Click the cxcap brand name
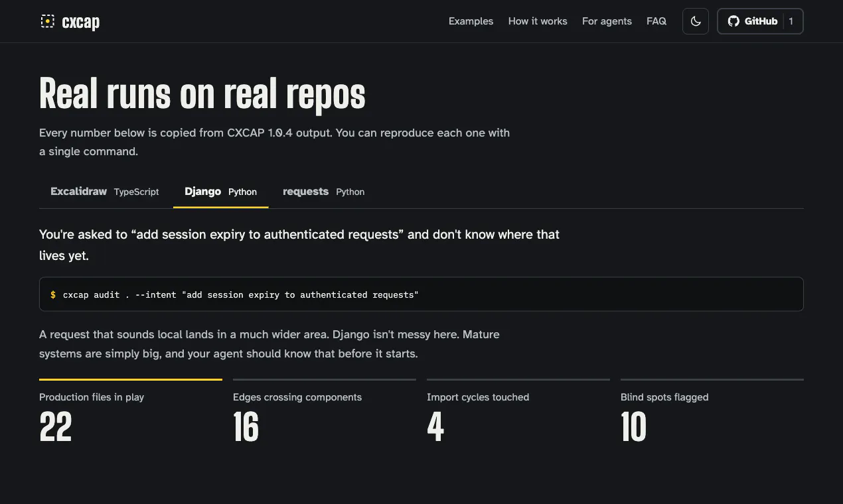Viewport: 843px width, 504px height. (x=80, y=22)
